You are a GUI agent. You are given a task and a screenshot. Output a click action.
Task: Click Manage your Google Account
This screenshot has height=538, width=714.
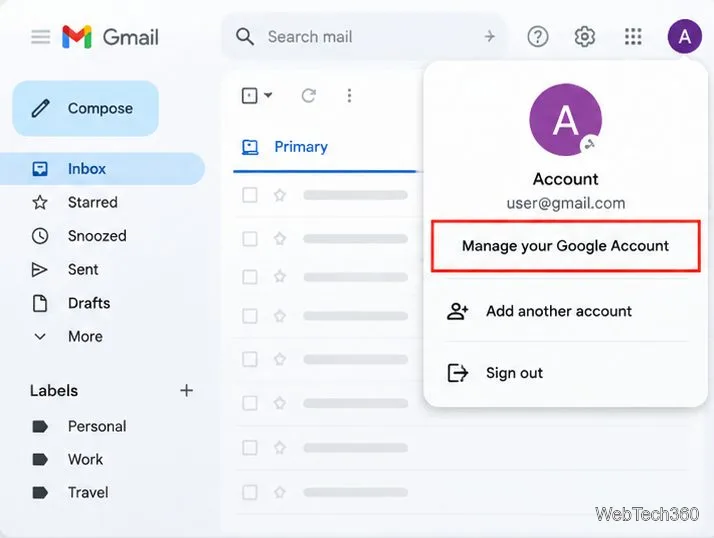[566, 246]
